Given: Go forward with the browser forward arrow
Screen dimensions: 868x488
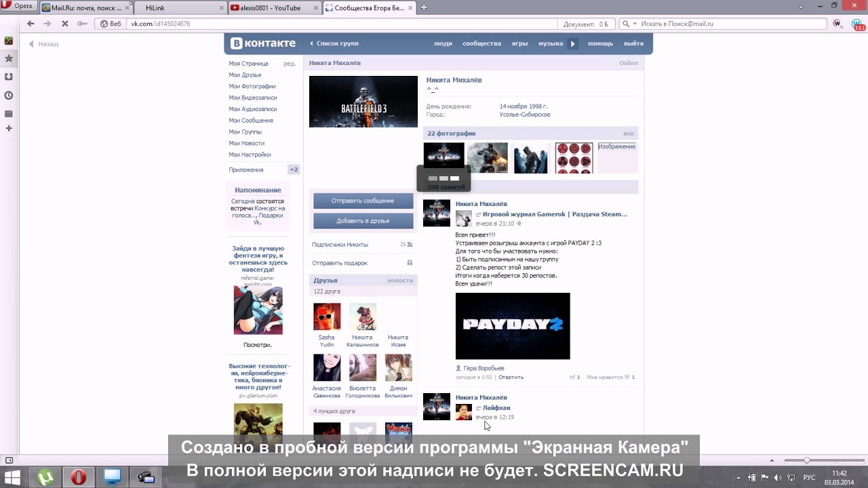Looking at the screenshot, I should pos(47,24).
